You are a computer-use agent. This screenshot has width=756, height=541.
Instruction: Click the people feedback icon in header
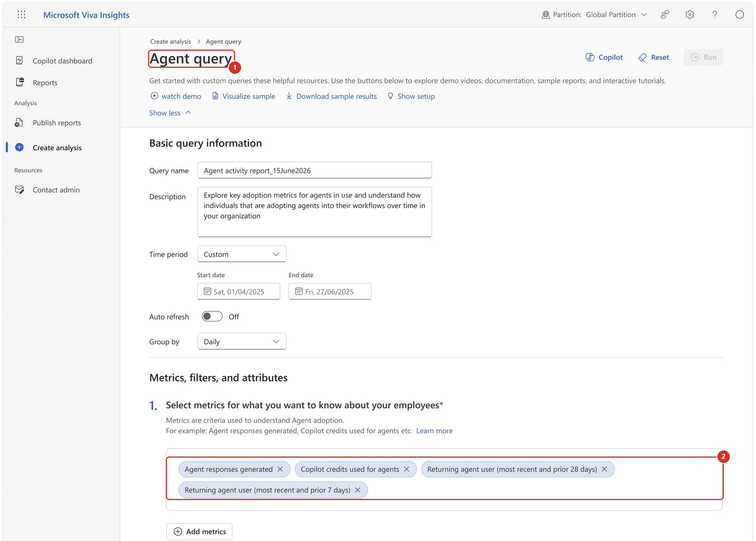coord(665,14)
